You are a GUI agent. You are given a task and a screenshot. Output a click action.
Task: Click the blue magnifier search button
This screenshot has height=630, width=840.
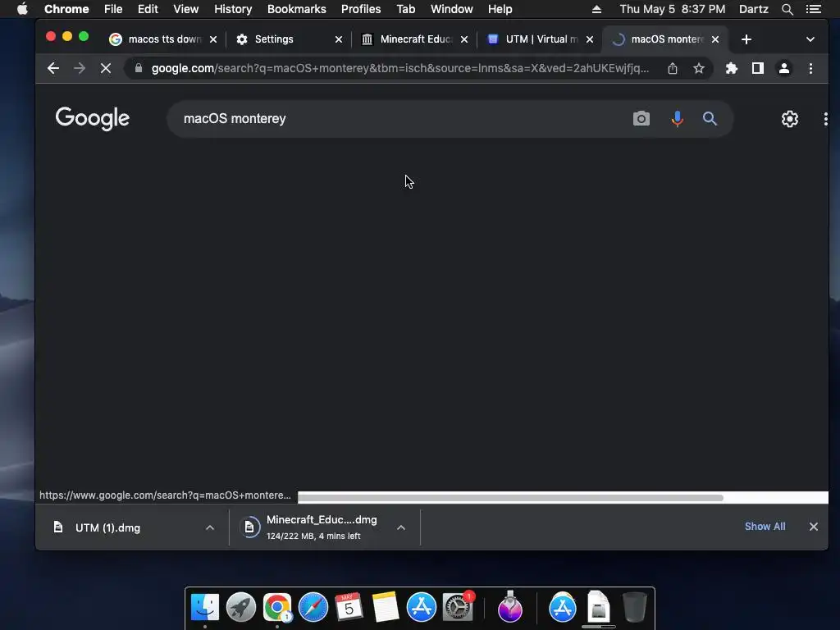pos(710,118)
